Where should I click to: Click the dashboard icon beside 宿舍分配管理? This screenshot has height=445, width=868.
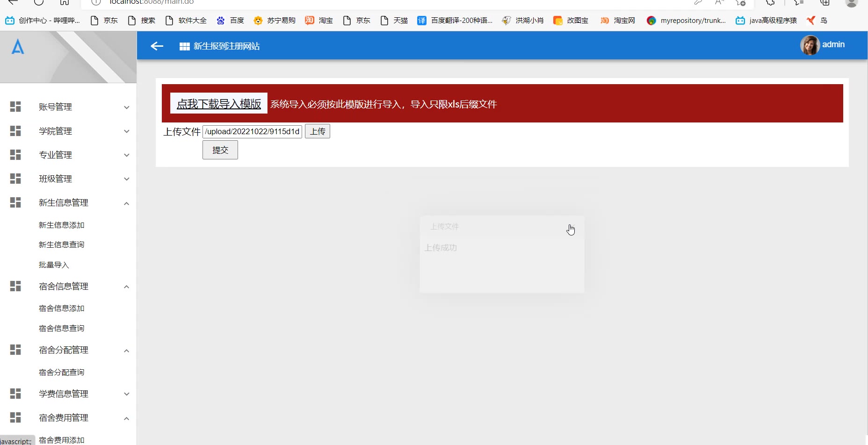tap(15, 350)
